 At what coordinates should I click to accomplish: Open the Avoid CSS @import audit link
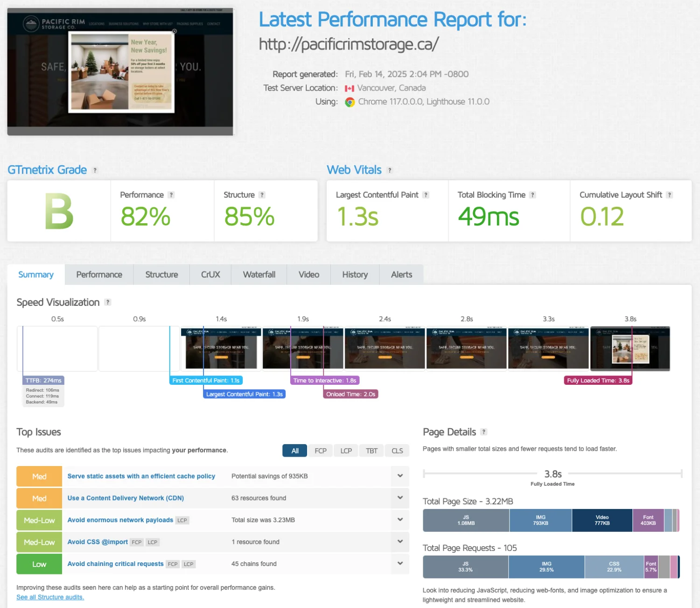tap(98, 542)
